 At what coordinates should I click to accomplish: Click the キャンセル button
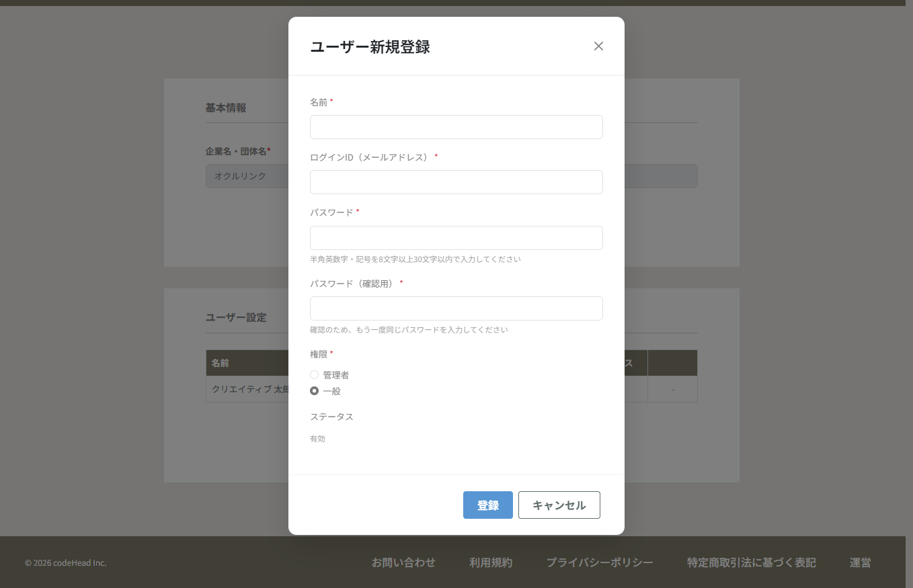click(559, 505)
